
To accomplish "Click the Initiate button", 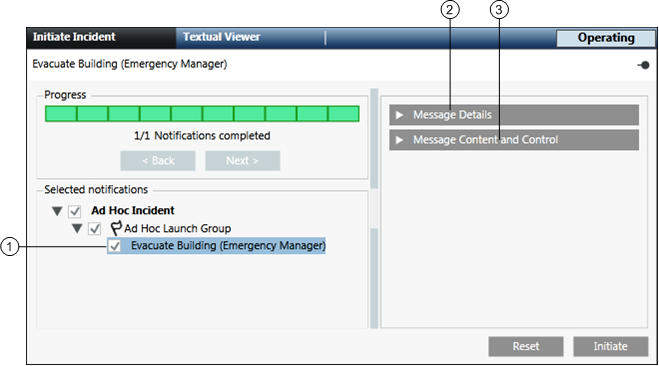I will pos(610,346).
